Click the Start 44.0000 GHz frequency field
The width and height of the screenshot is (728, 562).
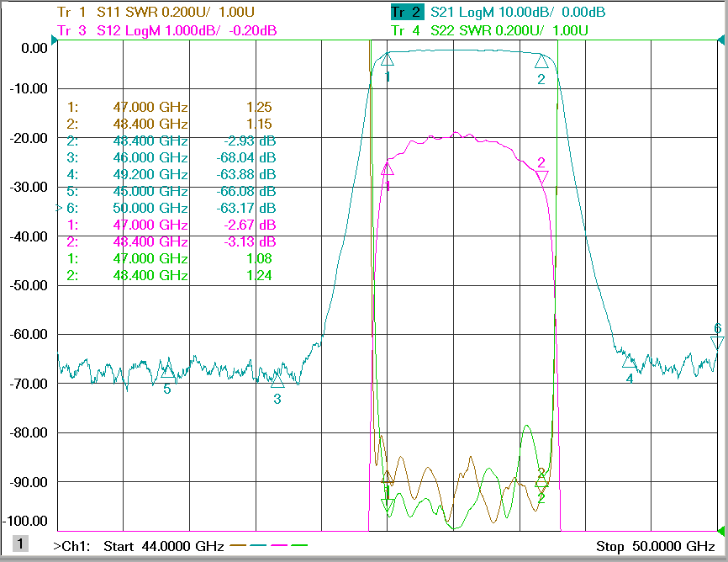tap(163, 546)
